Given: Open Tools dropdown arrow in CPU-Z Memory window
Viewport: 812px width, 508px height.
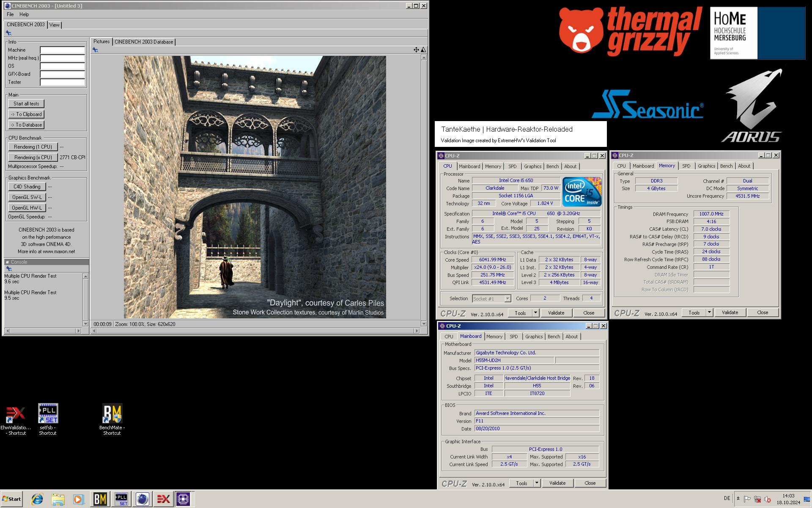Looking at the screenshot, I should tap(709, 312).
